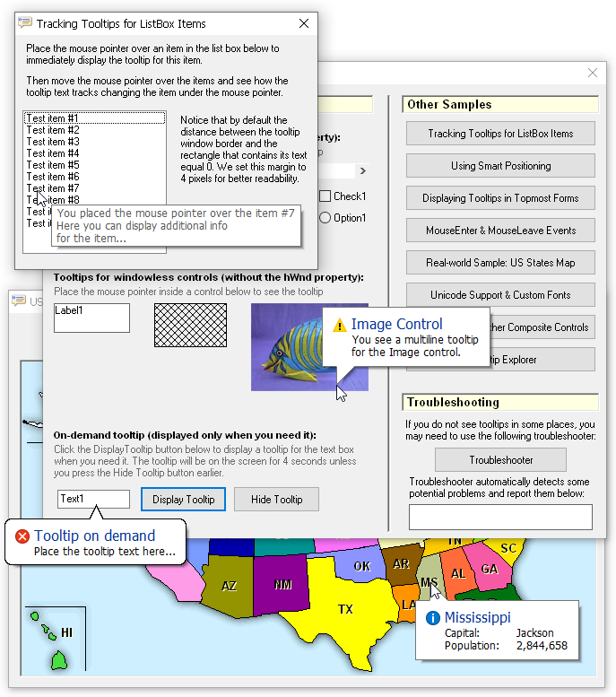This screenshot has width=616, height=697.
Task: Run the Troubleshooter
Action: pos(500,459)
